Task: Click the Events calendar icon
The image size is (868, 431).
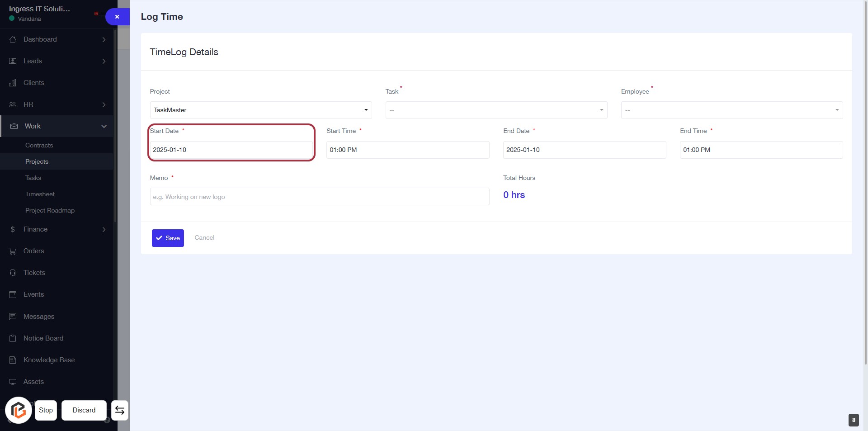Action: [13, 294]
